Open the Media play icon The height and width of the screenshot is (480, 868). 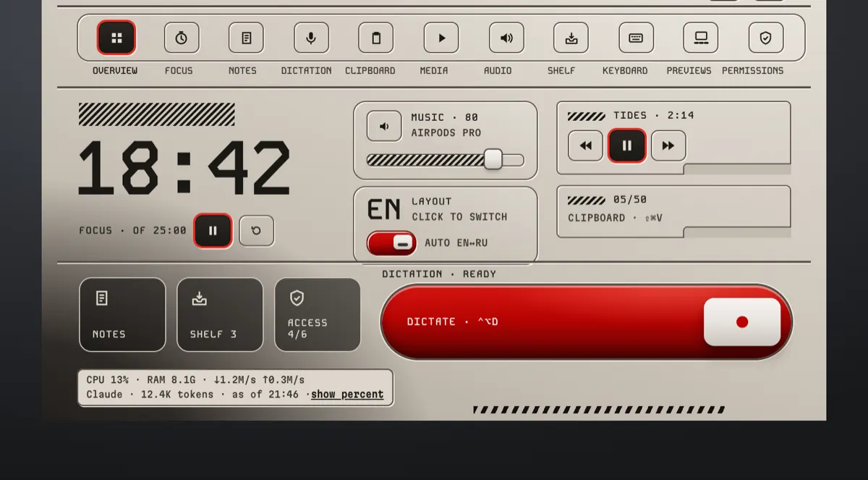[x=441, y=38]
